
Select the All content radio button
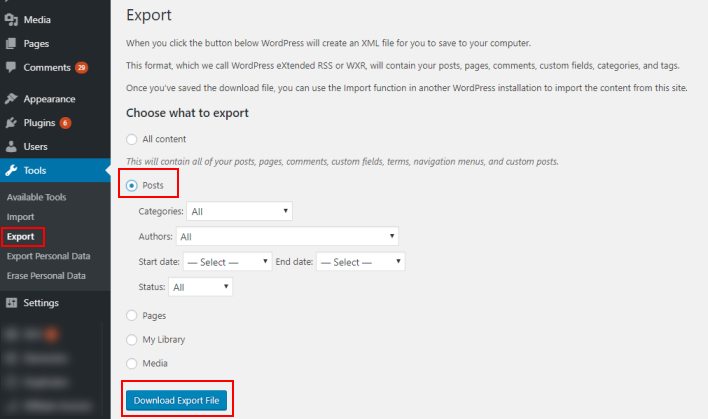click(131, 139)
